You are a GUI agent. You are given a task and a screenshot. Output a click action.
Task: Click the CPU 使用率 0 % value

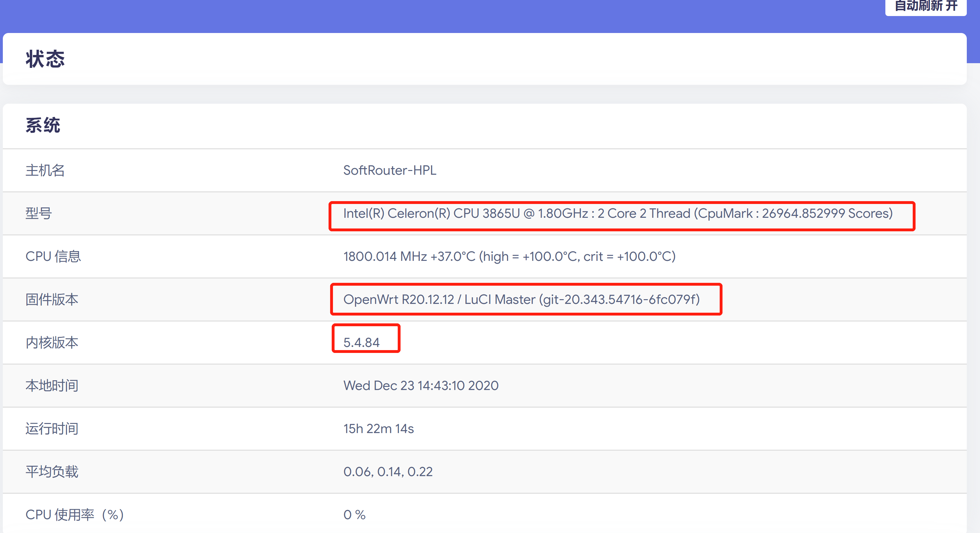354,514
